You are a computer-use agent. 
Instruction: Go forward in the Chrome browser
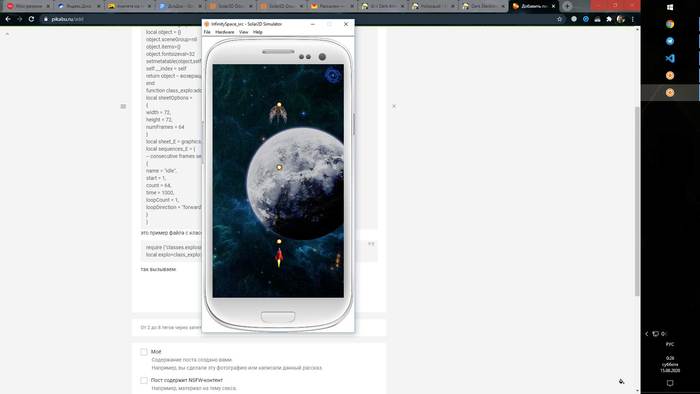(20, 19)
